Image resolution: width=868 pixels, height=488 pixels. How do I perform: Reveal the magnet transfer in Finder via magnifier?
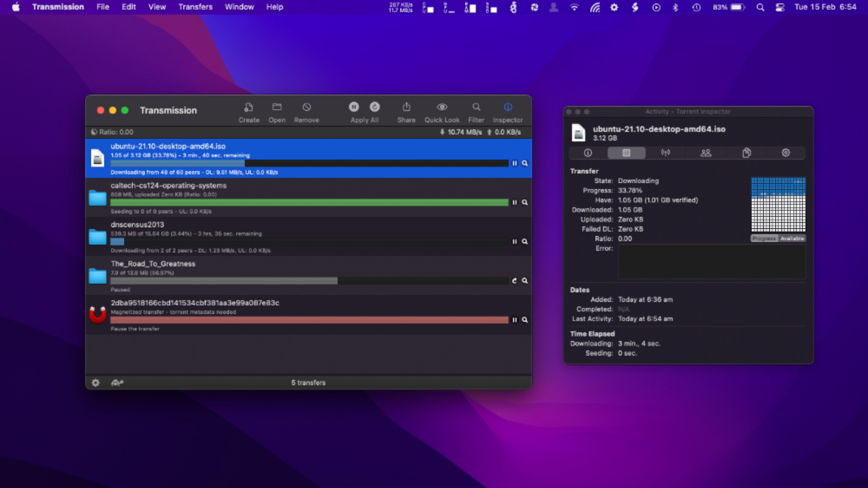(x=525, y=320)
